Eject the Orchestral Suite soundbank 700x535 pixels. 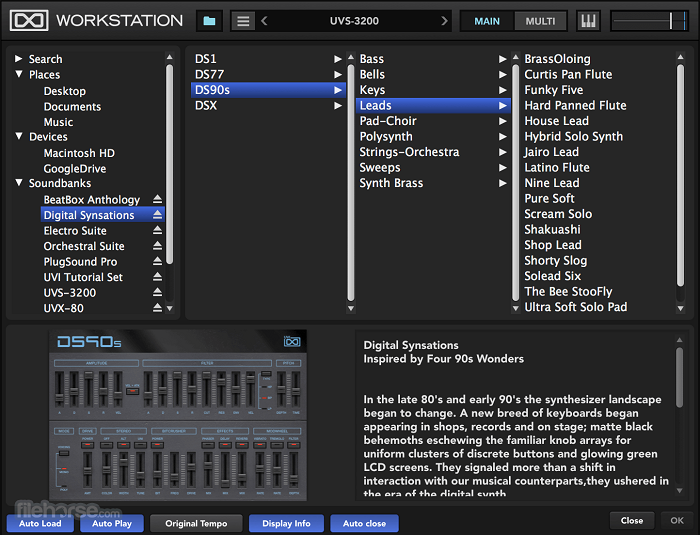(157, 246)
